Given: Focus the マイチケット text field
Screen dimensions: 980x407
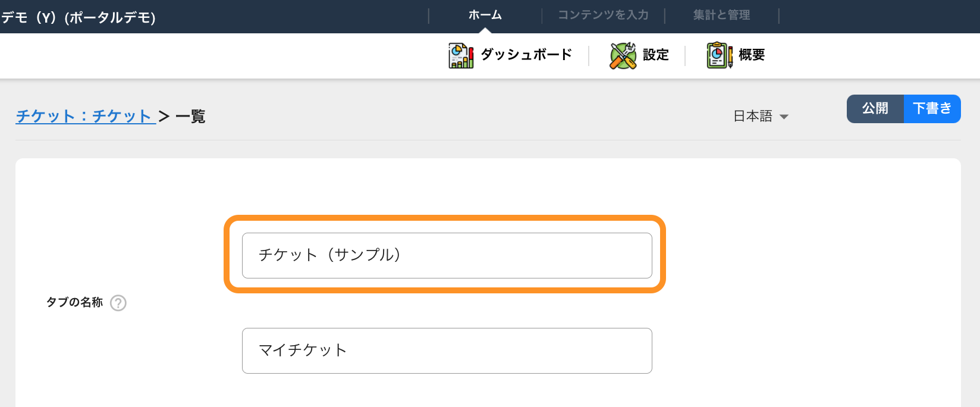Looking at the screenshot, I should click(x=447, y=350).
